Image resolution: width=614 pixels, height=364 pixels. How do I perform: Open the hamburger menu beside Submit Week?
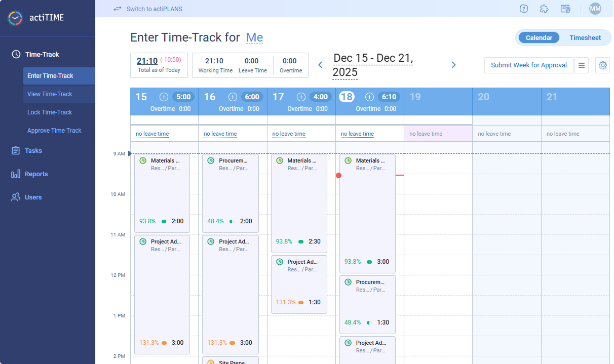click(581, 65)
